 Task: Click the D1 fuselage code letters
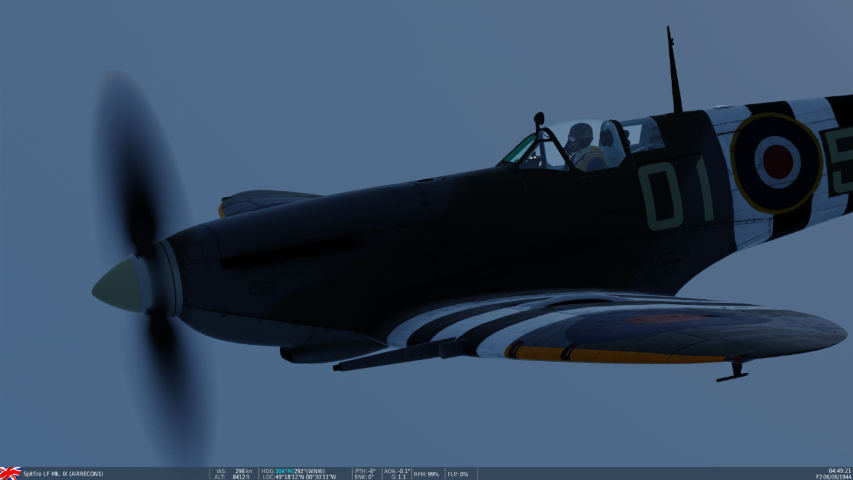tap(677, 193)
